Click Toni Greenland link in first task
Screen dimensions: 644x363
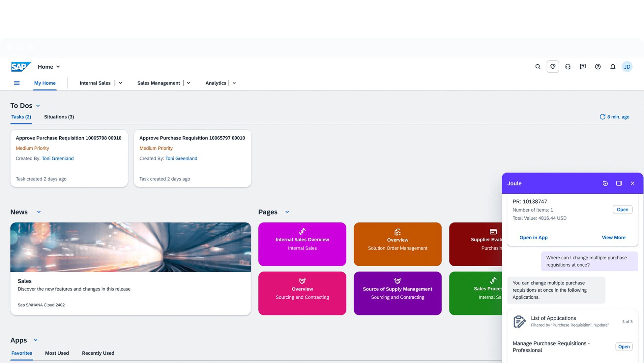coord(58,158)
